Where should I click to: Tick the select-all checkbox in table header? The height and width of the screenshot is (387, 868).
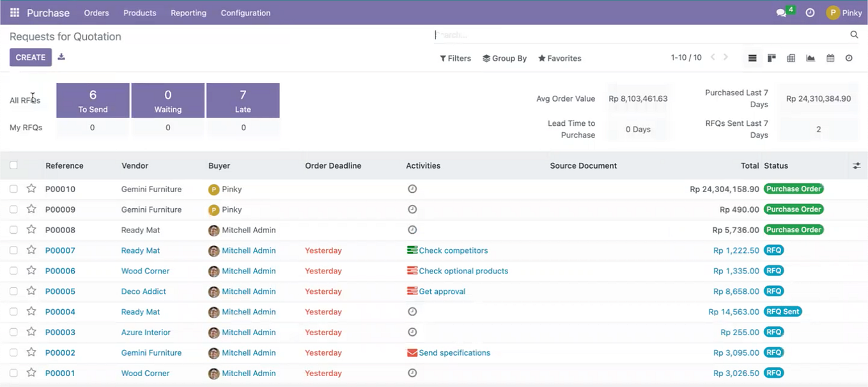click(13, 165)
